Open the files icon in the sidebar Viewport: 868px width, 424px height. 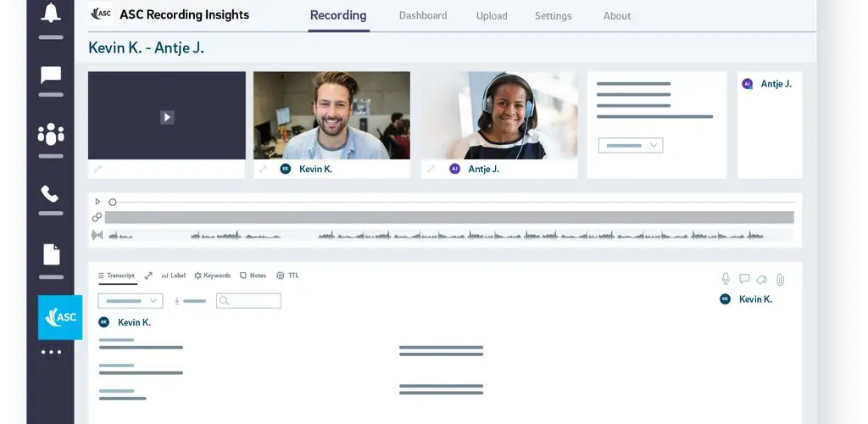(x=51, y=254)
